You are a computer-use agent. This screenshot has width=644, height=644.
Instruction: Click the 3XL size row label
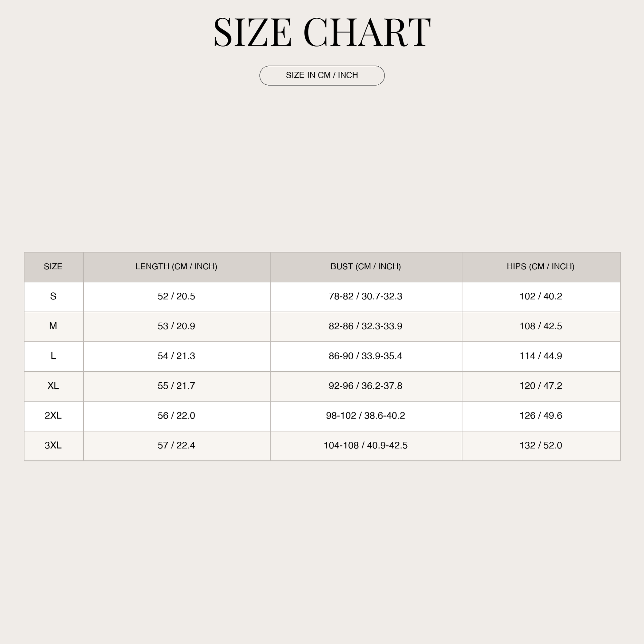click(x=53, y=446)
